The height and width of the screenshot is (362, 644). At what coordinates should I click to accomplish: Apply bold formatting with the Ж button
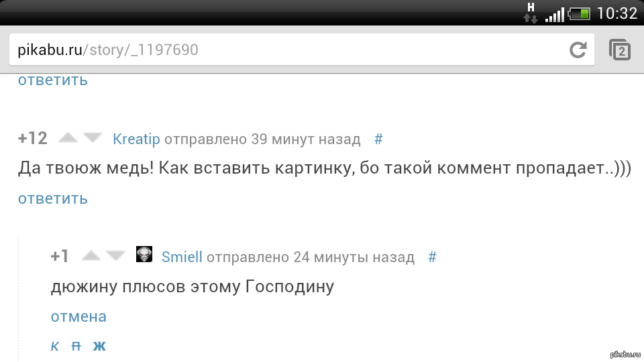point(99,347)
